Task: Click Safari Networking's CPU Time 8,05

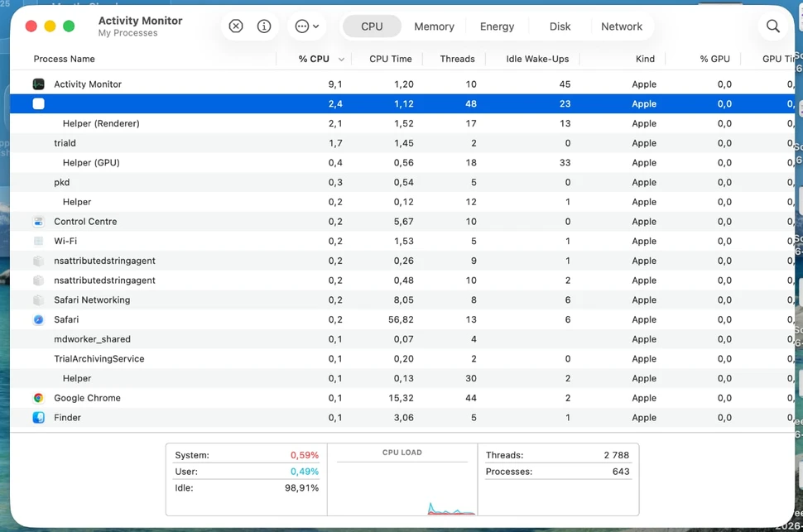Action: pos(403,300)
